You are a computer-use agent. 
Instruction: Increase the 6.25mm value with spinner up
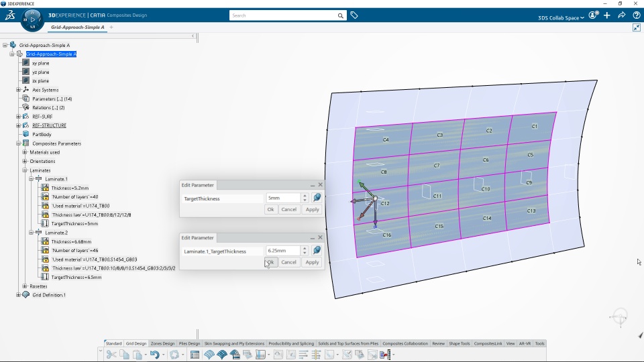(x=305, y=248)
